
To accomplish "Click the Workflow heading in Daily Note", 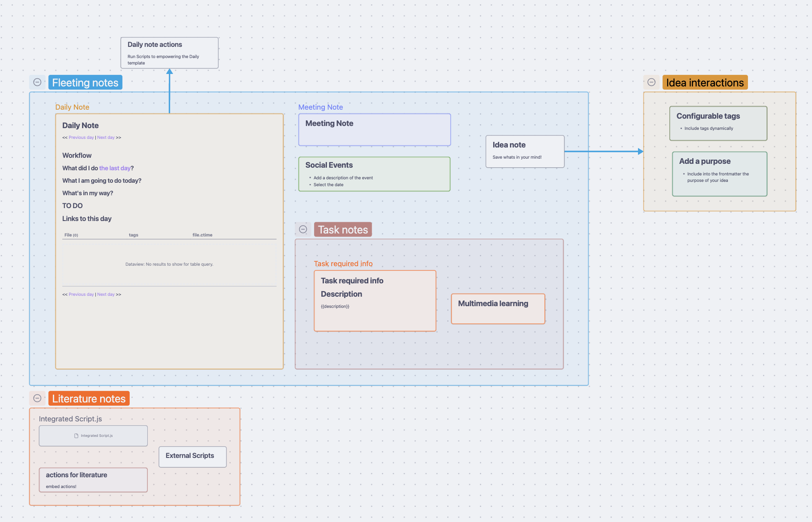I will [77, 156].
